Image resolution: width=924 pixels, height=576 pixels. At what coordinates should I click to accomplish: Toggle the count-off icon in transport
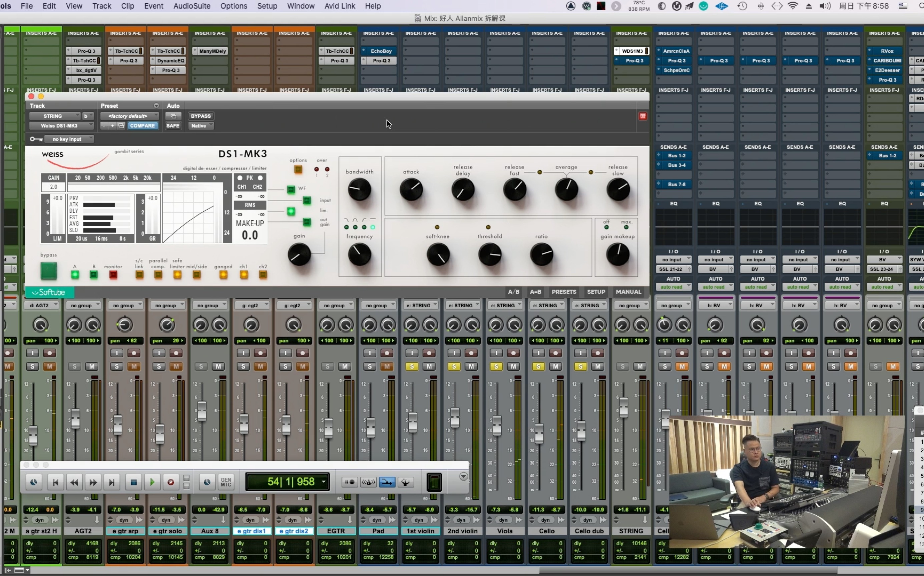350,482
